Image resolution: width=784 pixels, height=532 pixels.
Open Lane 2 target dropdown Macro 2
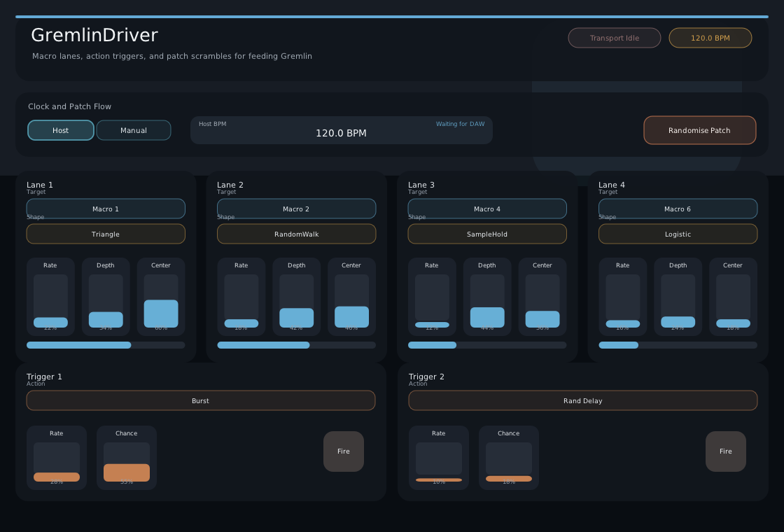coord(296,209)
